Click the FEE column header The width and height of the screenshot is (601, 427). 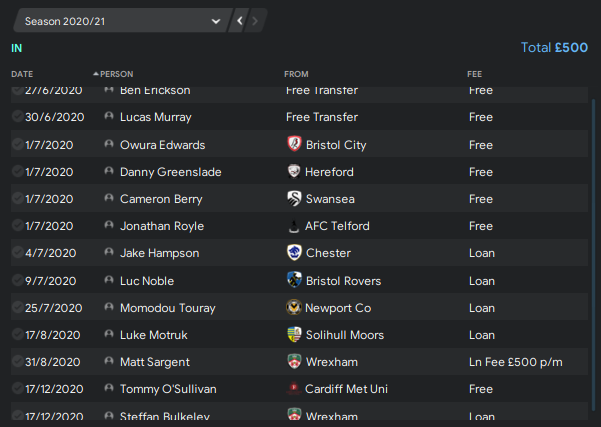(x=475, y=74)
